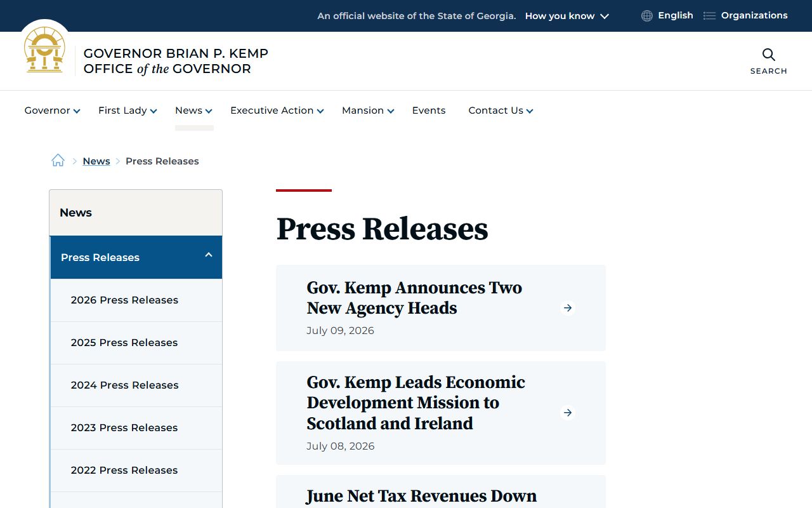Collapse the Press Releases sidebar section chevron
The height and width of the screenshot is (508, 812).
tap(208, 255)
